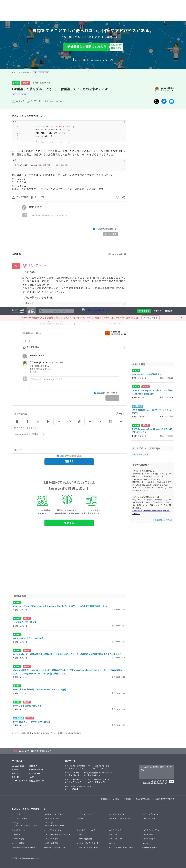Share the question on X
The height and width of the screenshot is (868, 186).
156,101
